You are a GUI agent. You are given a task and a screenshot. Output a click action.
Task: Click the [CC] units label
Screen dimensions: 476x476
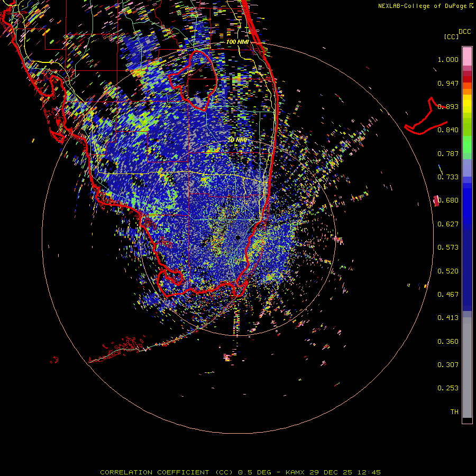coord(451,36)
